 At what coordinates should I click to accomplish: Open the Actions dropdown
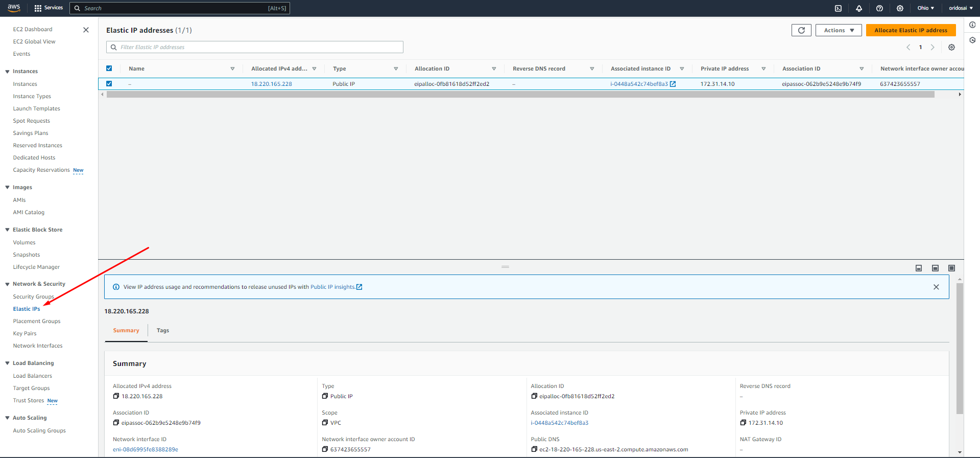pos(839,30)
